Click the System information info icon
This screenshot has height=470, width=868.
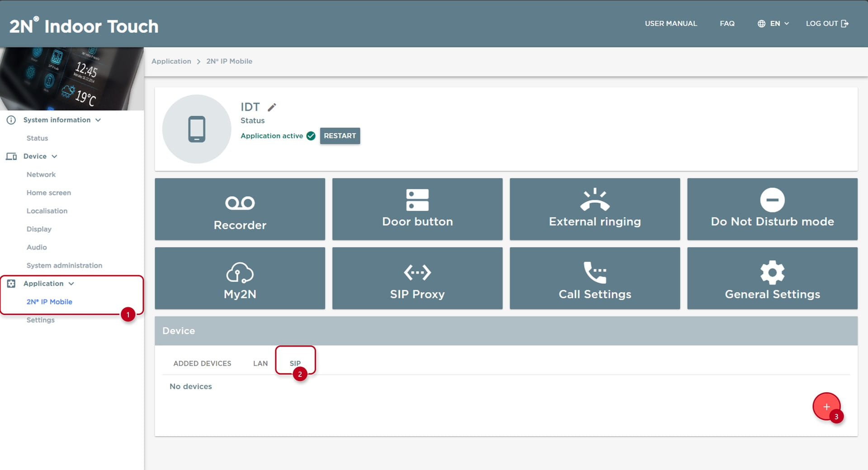click(x=11, y=120)
